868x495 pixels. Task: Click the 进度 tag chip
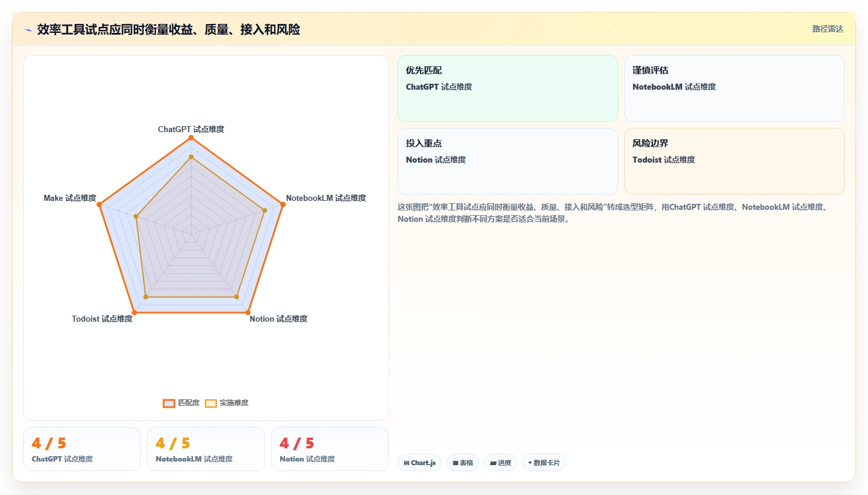pos(501,463)
